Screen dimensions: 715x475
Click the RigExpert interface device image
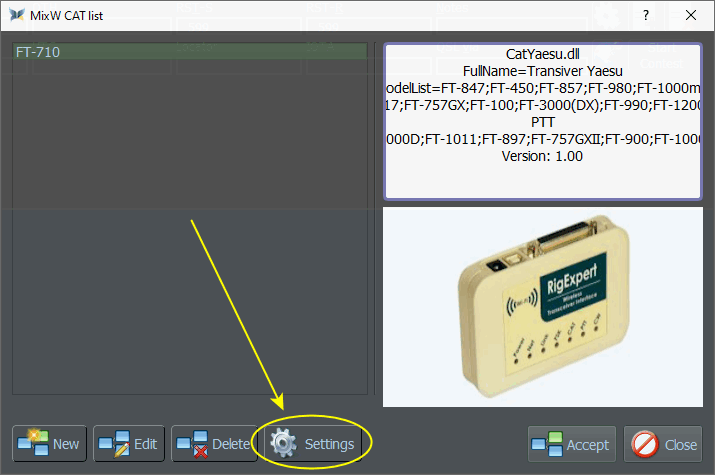(x=543, y=306)
